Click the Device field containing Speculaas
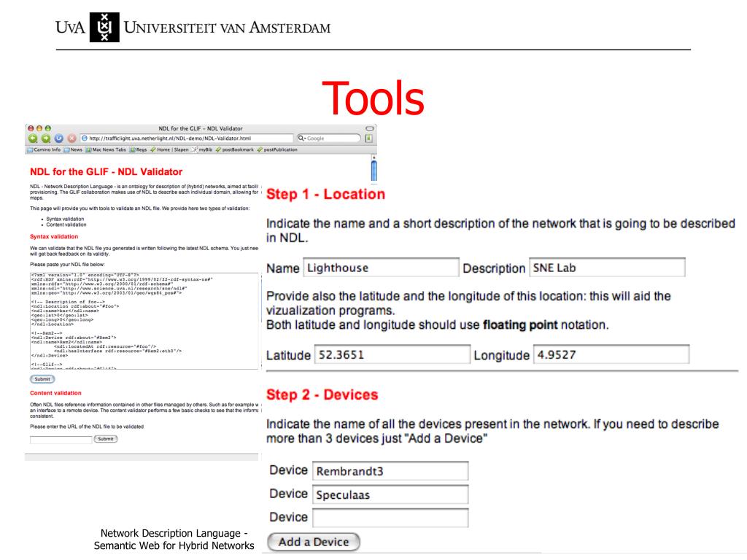 [390, 494]
